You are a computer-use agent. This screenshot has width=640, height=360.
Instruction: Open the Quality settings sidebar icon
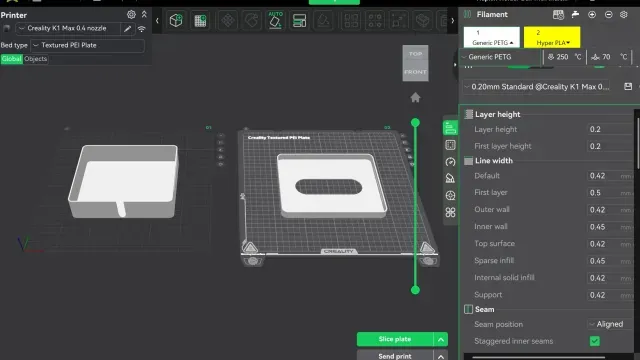pos(450,128)
